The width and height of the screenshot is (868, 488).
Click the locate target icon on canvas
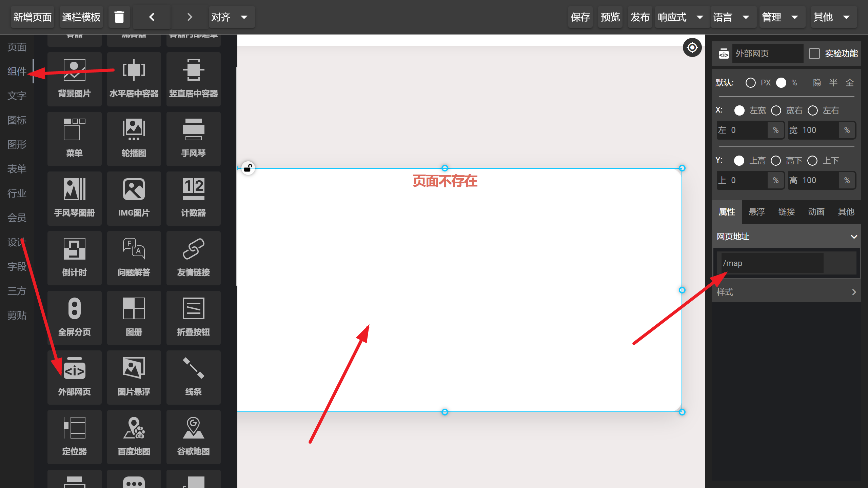(x=692, y=47)
